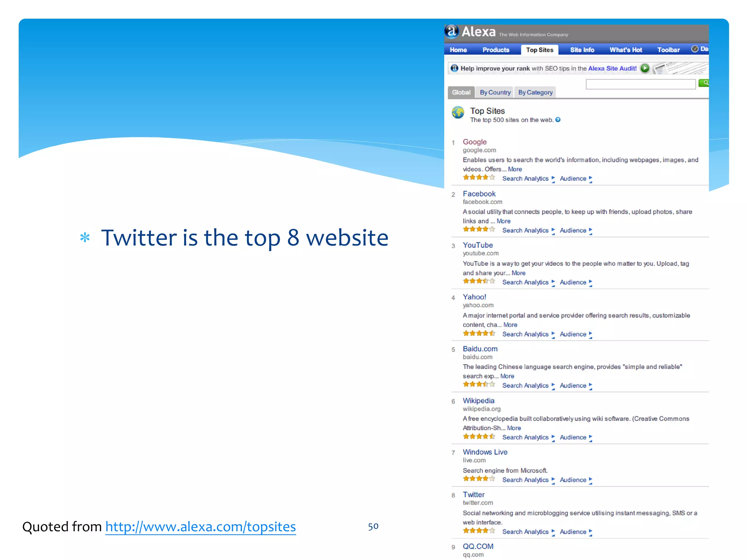Viewport: 747px width, 560px height.
Task: Switch to By Country tab
Action: point(495,93)
